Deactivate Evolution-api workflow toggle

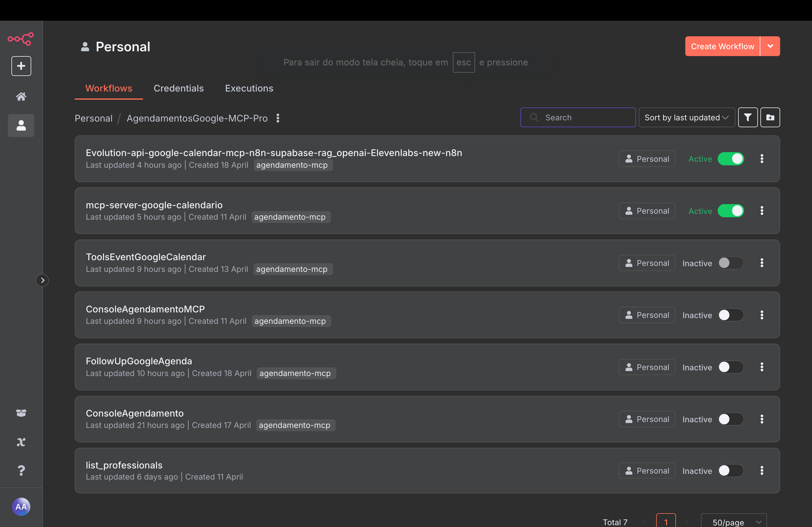[731, 159]
